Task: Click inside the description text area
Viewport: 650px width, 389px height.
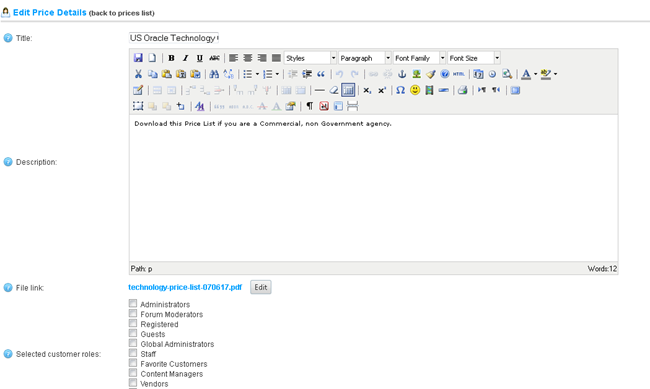Action: point(374,188)
